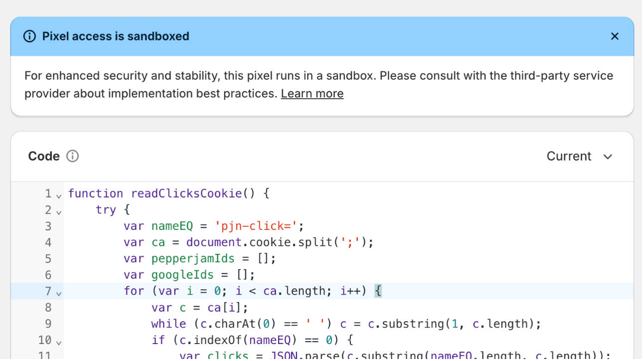644x361 pixels.
Task: Click line number 5 in the gutter
Action: point(48,259)
